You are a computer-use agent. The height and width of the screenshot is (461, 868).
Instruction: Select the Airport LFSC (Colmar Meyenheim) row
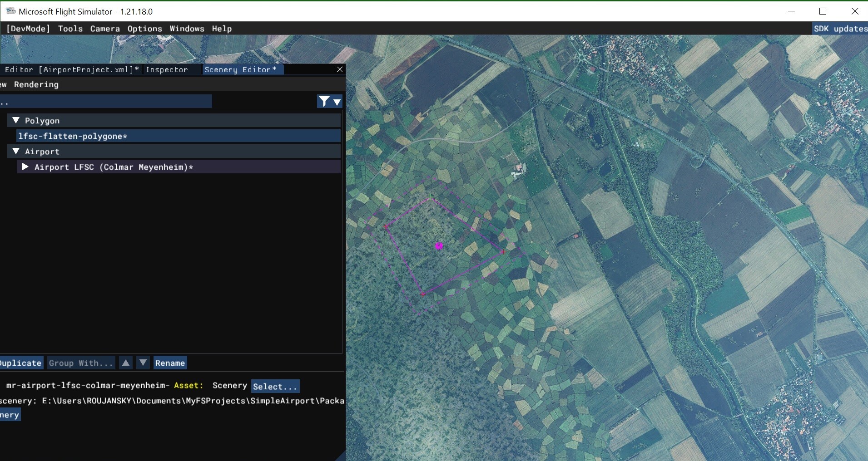(x=179, y=167)
